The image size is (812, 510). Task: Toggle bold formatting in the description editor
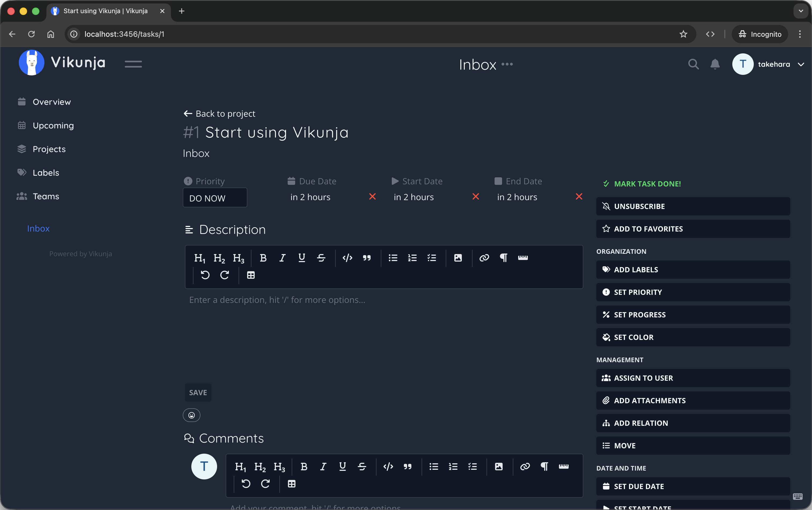click(263, 258)
